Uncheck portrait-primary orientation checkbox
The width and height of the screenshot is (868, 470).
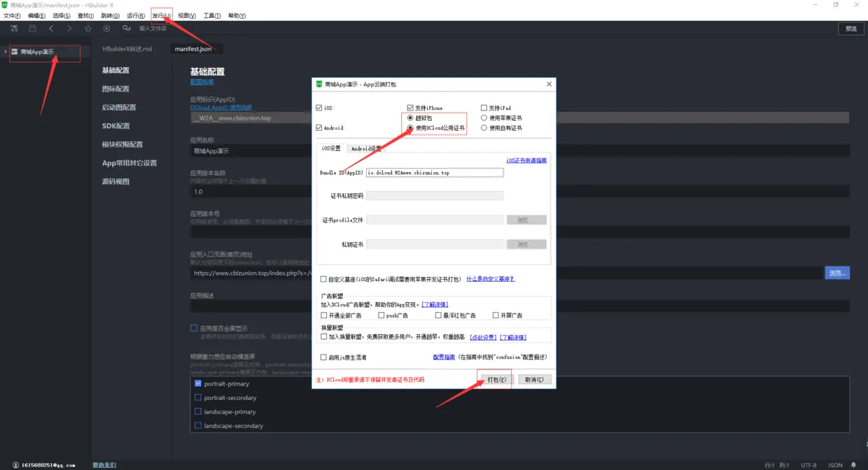click(198, 383)
